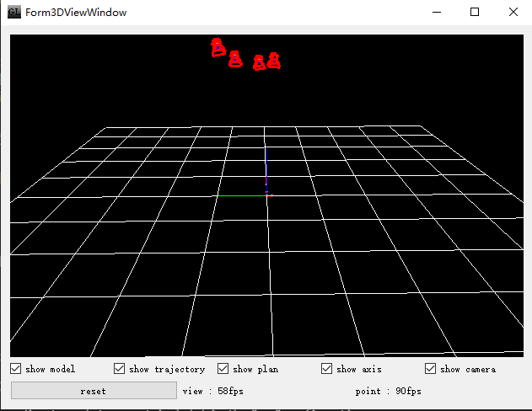Viewport: 532px width, 411px height.
Task: Click the point 90fps readout
Action: 388,391
